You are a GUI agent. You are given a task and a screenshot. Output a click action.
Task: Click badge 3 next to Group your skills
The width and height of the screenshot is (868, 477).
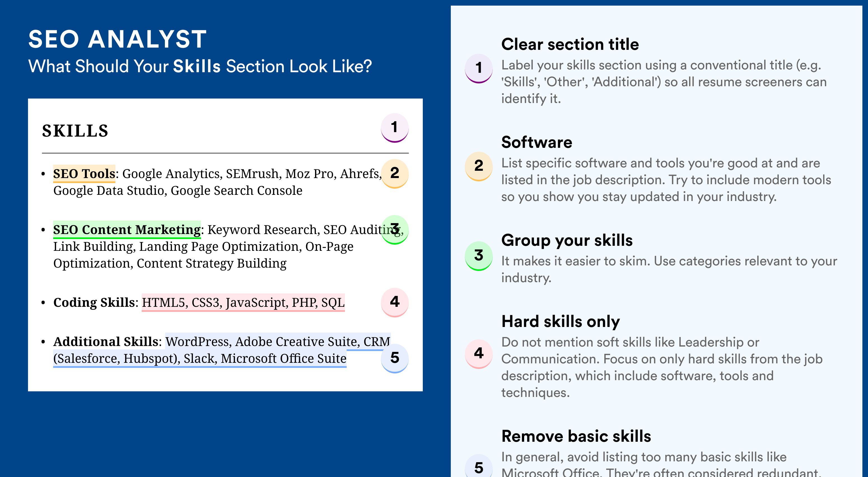[479, 255]
